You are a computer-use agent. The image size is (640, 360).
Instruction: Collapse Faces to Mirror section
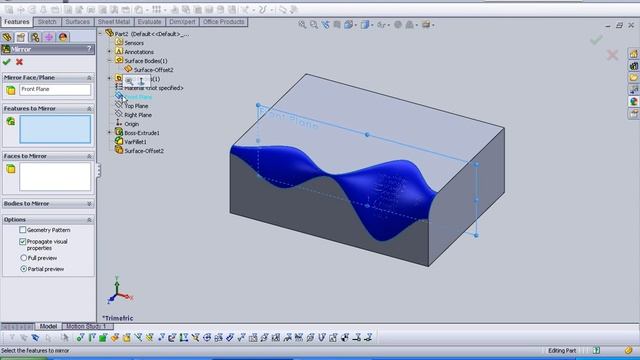(x=89, y=156)
